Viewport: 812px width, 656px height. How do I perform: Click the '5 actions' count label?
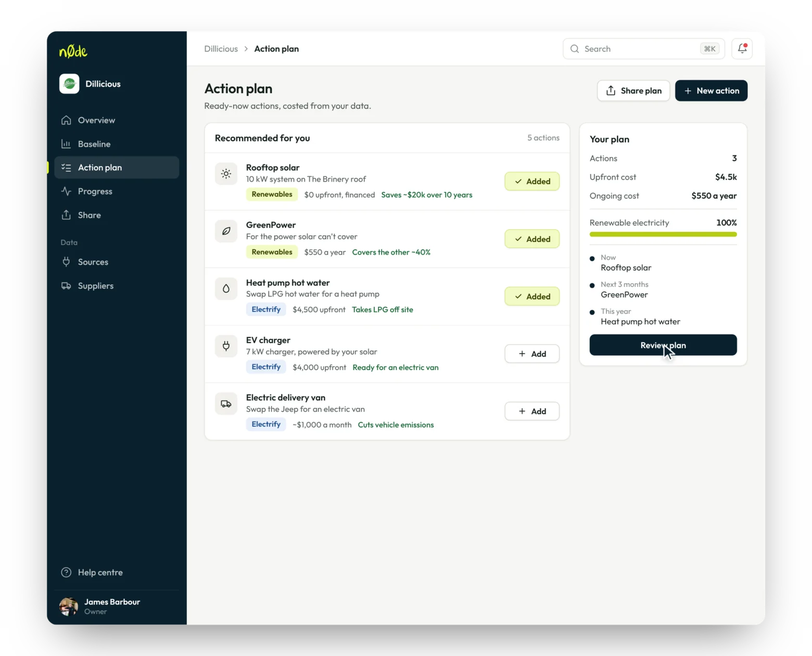543,137
